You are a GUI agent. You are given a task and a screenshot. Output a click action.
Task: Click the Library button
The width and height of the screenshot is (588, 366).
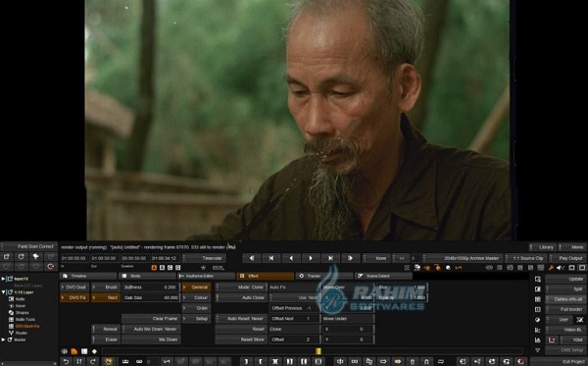click(x=543, y=247)
